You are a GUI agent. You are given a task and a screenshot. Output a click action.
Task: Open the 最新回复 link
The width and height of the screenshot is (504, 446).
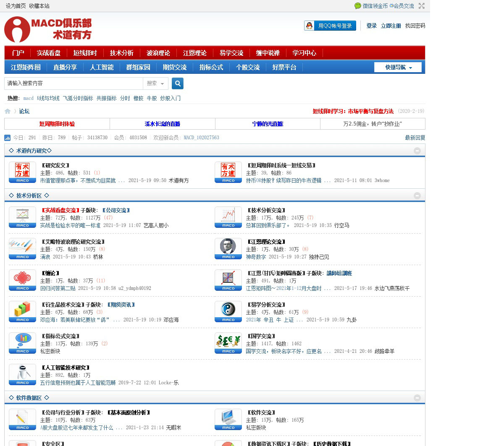click(x=415, y=138)
